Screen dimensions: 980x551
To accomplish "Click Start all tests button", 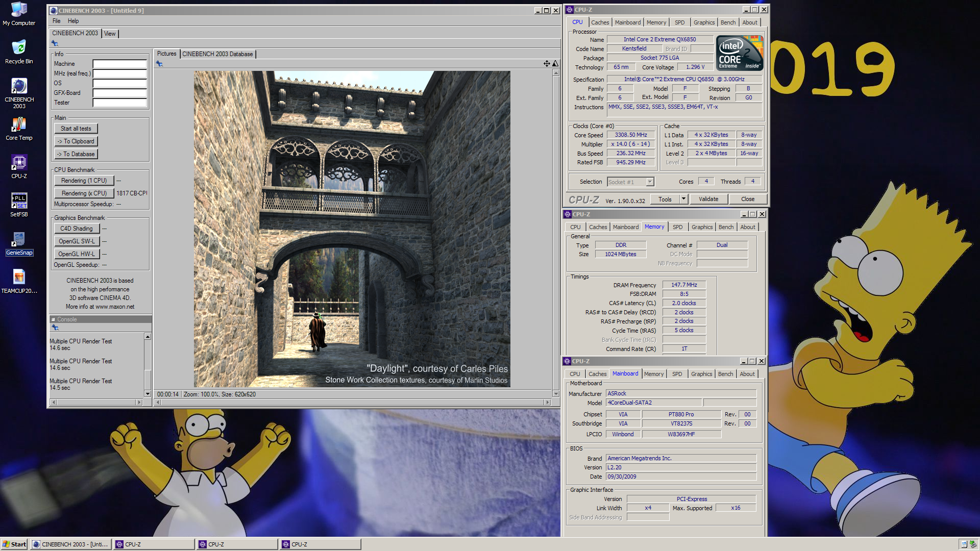I will point(76,129).
